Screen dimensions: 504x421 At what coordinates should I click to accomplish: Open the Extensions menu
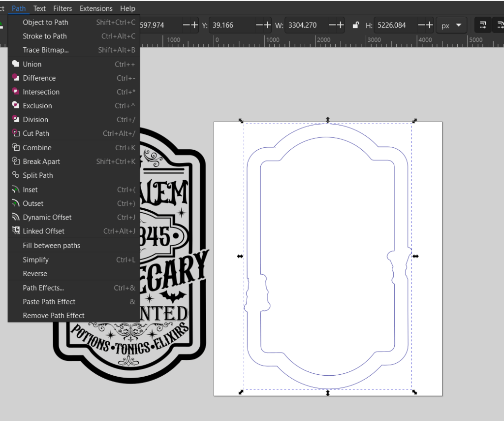point(96,8)
